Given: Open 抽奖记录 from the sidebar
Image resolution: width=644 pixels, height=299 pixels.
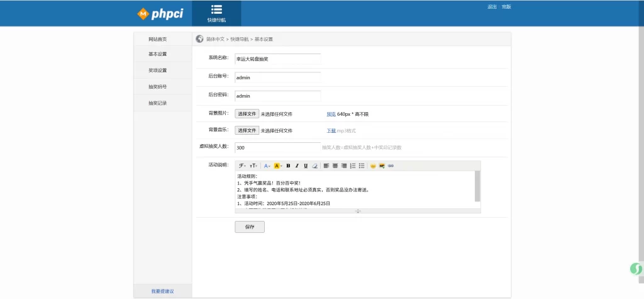Looking at the screenshot, I should click(158, 103).
